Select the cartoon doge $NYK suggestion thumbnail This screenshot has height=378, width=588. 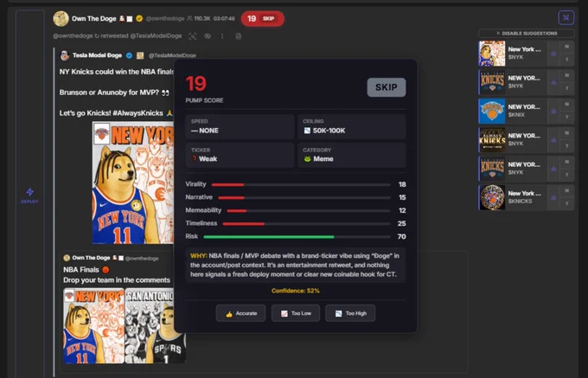492,54
